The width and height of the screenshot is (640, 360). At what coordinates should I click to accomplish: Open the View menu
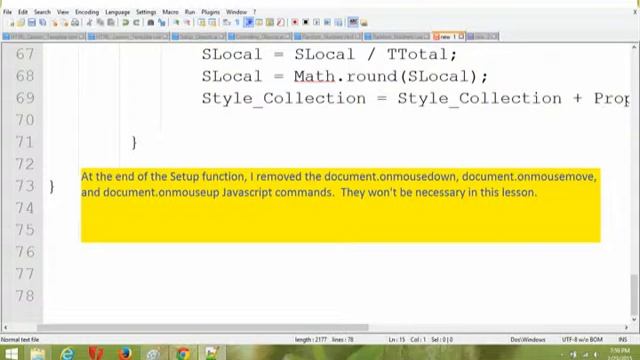63,12
